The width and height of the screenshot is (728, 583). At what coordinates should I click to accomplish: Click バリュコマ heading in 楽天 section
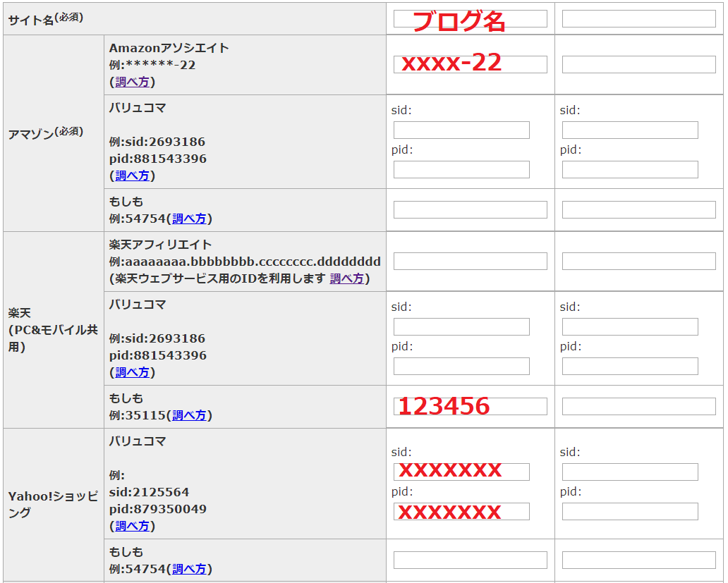(138, 305)
